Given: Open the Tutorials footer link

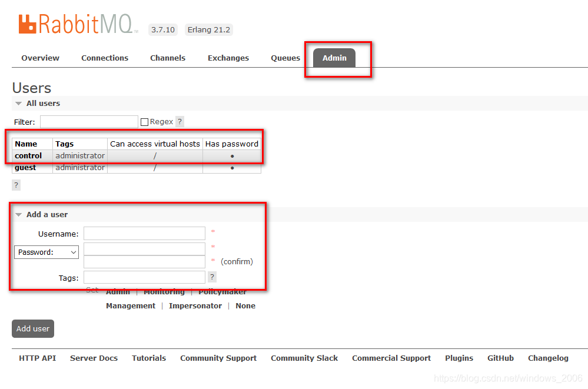Looking at the screenshot, I should pos(149,358).
